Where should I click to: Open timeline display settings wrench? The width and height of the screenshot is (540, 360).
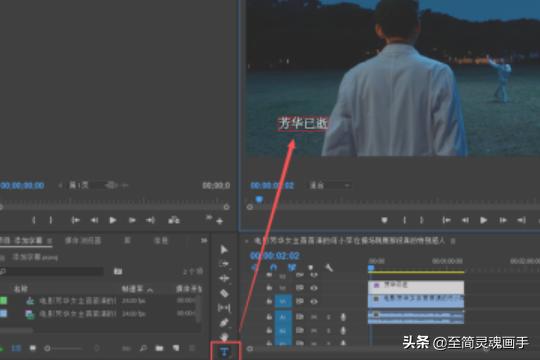coord(329,267)
